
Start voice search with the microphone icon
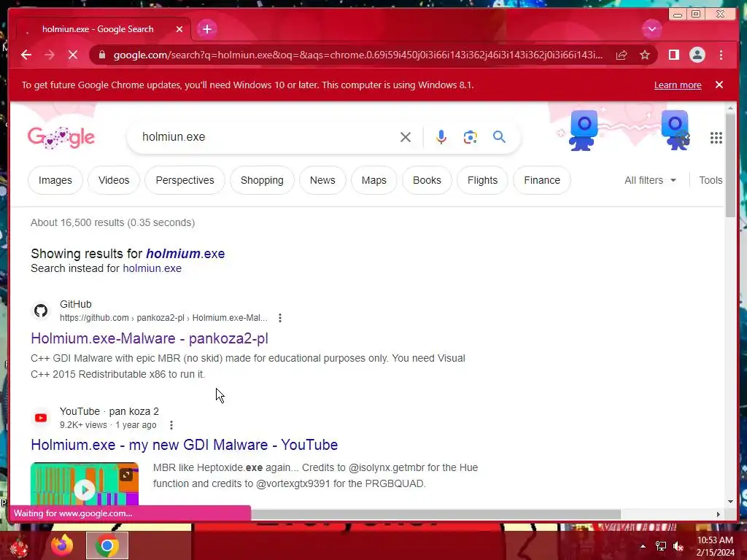[441, 137]
